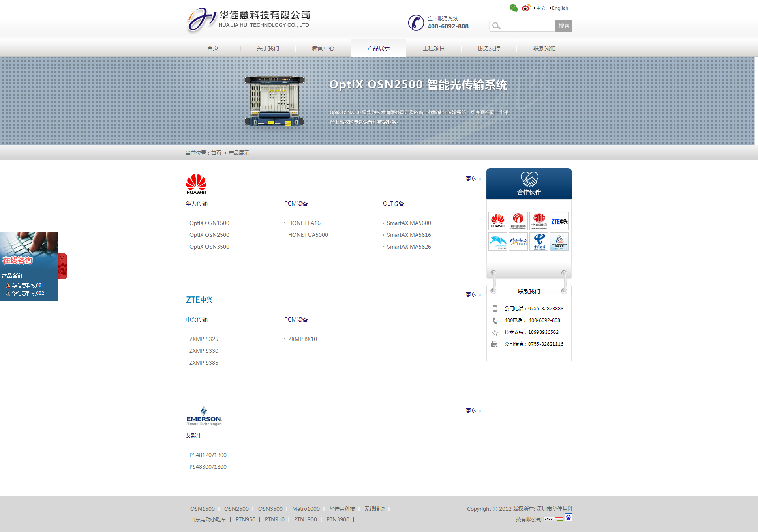
Task: Expand 更多 for Emerson products
Action: tap(473, 411)
